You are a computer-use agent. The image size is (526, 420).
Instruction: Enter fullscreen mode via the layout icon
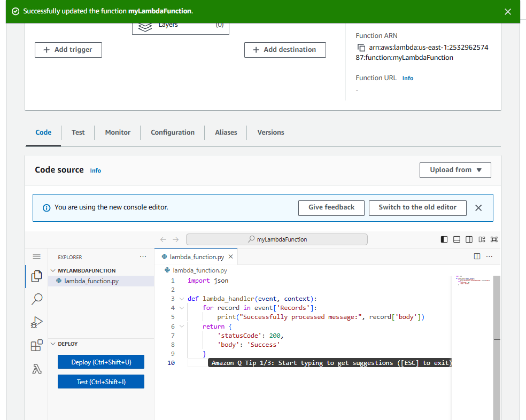click(494, 239)
